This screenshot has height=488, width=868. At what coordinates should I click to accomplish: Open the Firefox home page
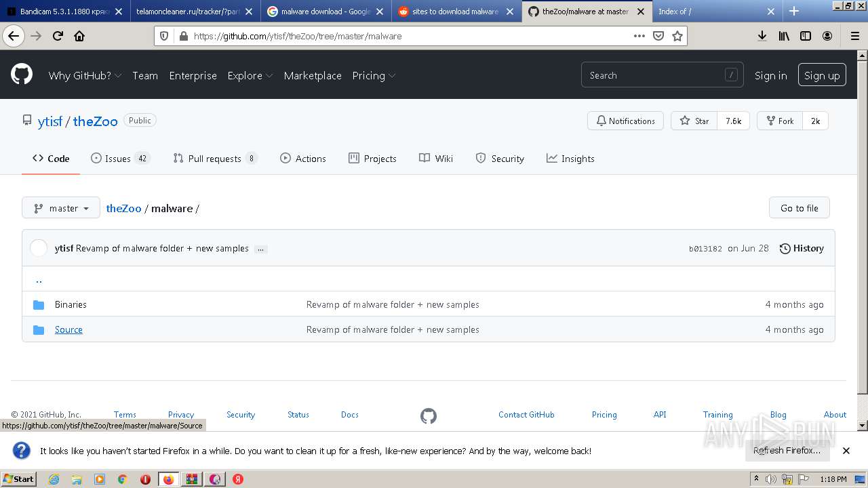pyautogui.click(x=79, y=36)
